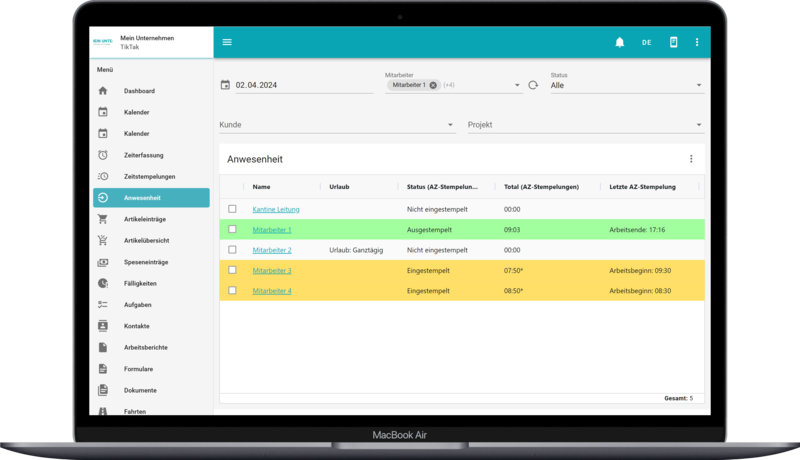Select the Mitarbeiter 1 row checkbox
Image resolution: width=800 pixels, height=460 pixels.
[233, 229]
